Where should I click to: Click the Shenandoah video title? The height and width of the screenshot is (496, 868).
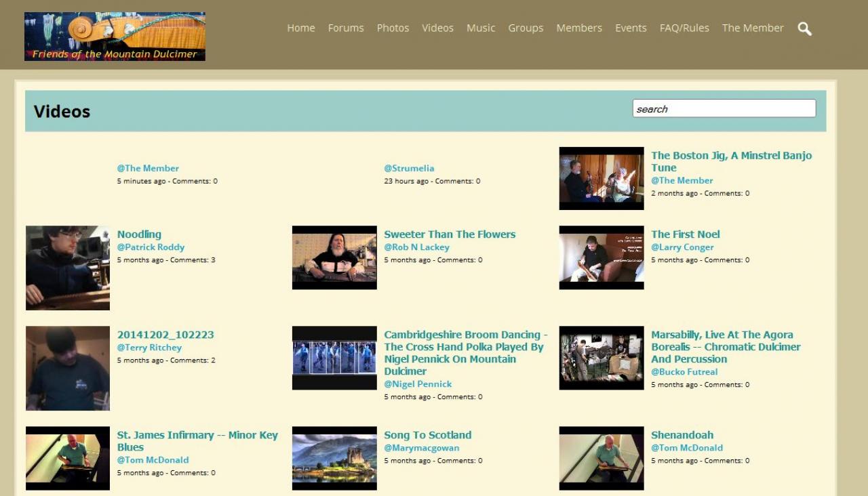[682, 435]
